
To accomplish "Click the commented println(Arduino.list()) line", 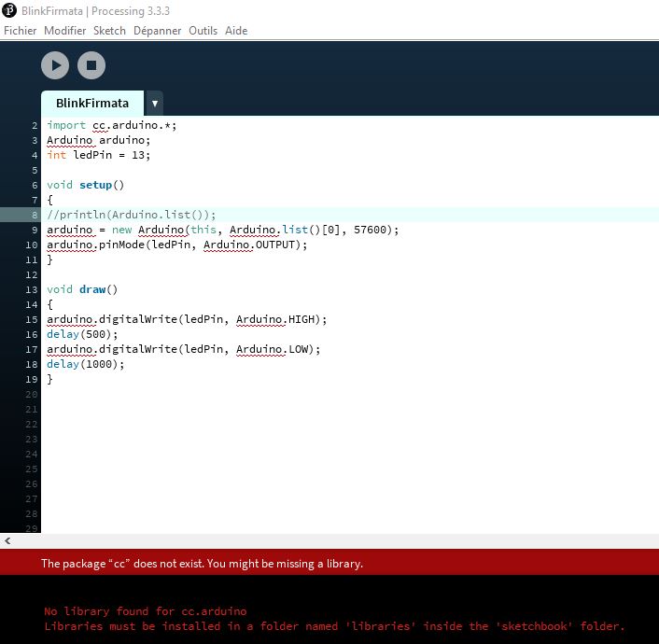I will 131,215.
